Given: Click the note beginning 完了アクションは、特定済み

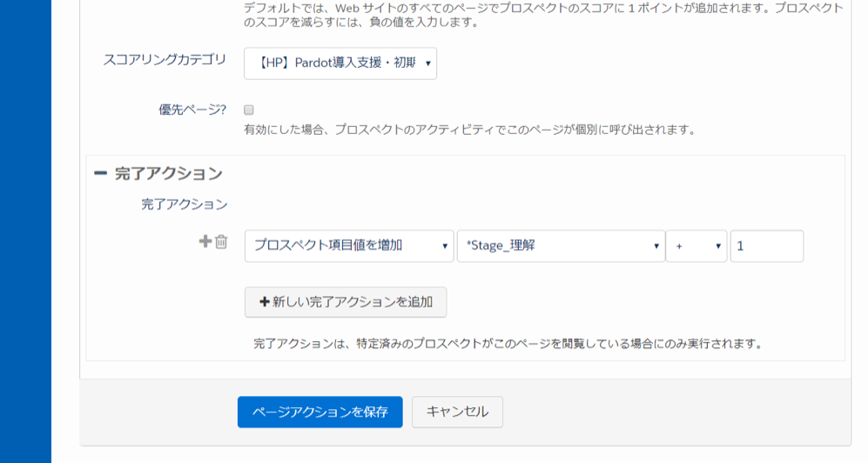Looking at the screenshot, I should pyautogui.click(x=508, y=344).
